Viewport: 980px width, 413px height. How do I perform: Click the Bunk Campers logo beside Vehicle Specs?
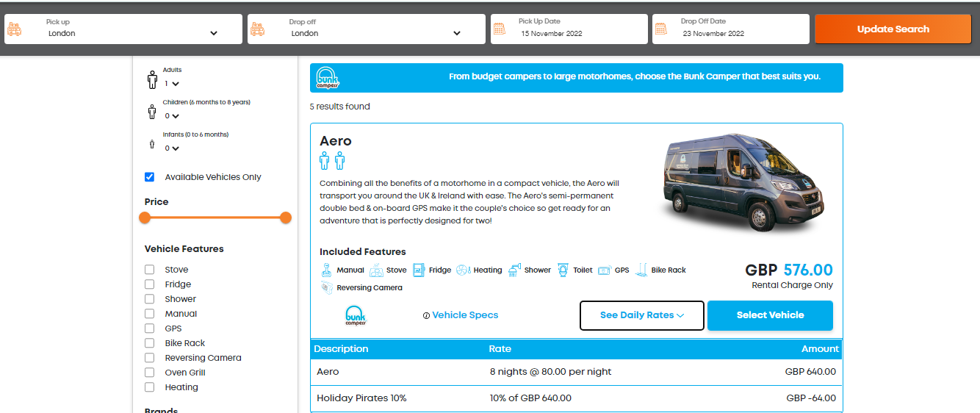(x=356, y=315)
